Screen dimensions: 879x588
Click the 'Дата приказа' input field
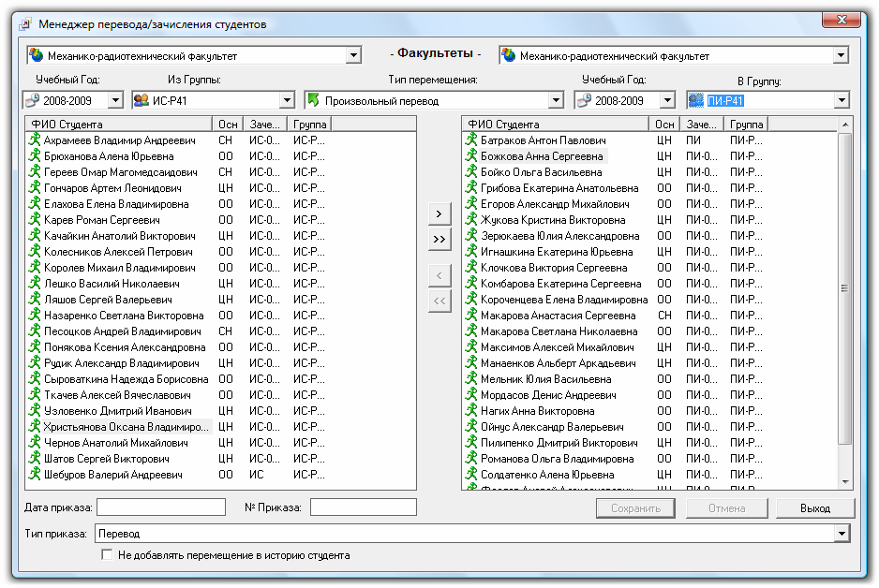(161, 507)
